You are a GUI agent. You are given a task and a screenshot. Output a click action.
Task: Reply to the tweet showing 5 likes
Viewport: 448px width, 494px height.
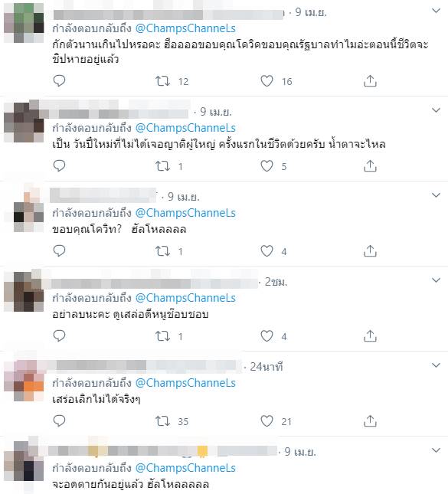click(59, 166)
